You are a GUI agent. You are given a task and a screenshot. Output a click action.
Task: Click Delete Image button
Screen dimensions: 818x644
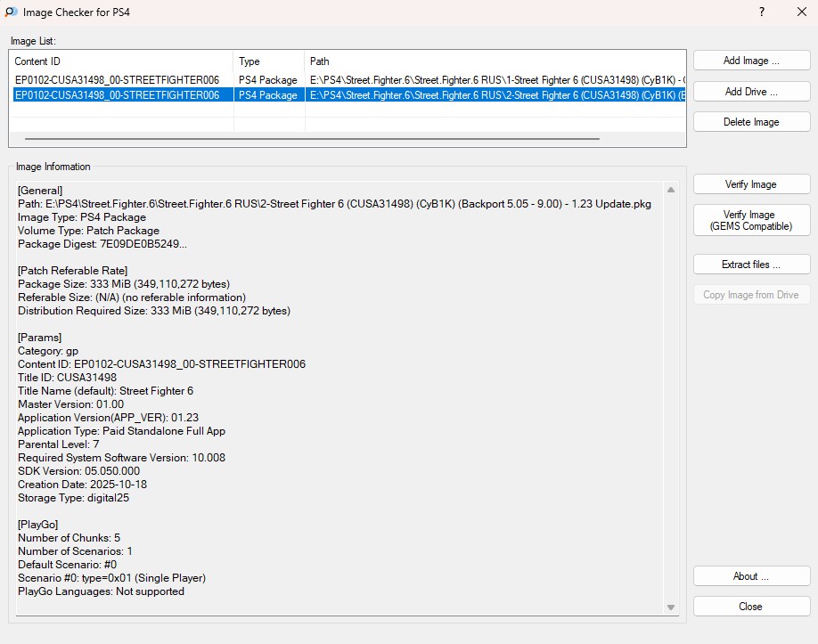(751, 122)
